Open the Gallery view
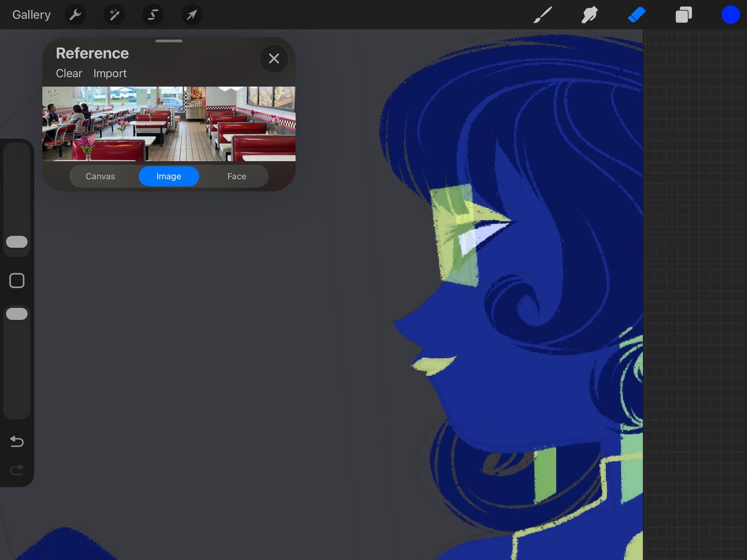Screen dimensions: 747x560 (x=31, y=15)
